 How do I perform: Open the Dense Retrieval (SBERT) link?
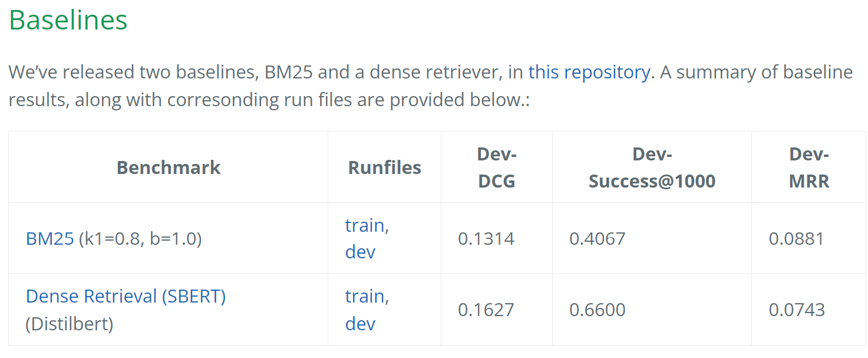[126, 296]
